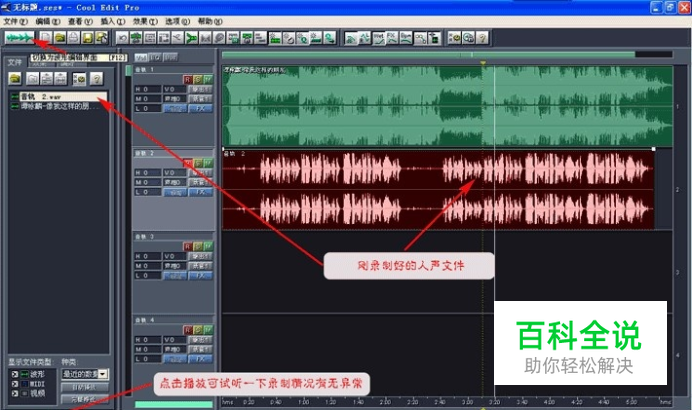Viewport: 692px width, 410px height.
Task: Click the yellow playhead marker atop timeline
Action: 483,63
